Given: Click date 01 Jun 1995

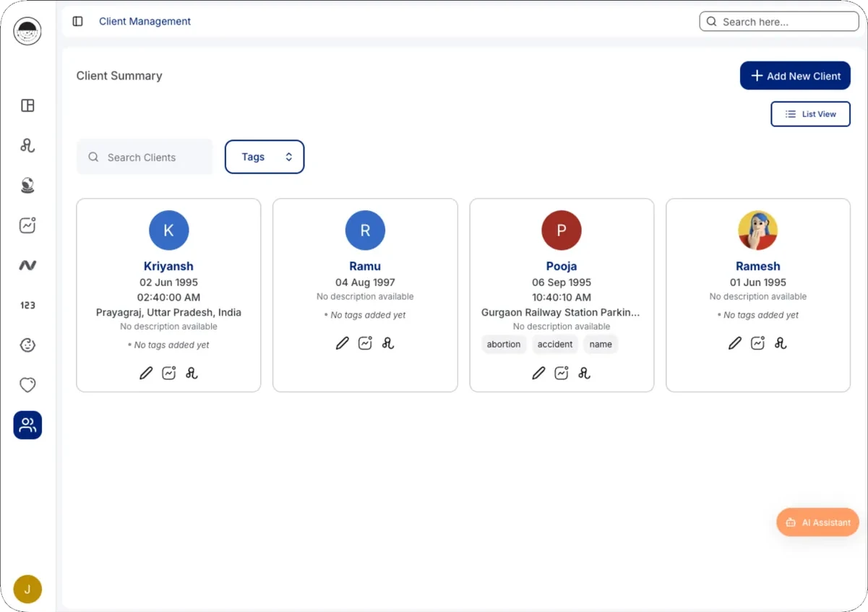Looking at the screenshot, I should click(x=758, y=283).
